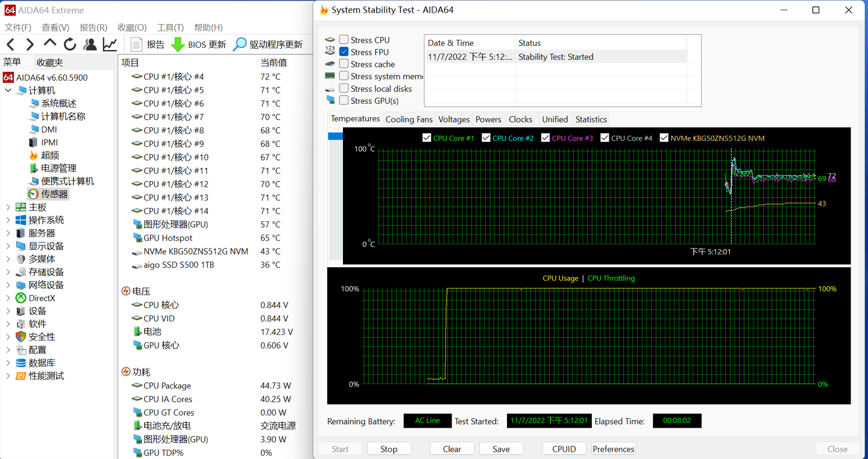Switch to the Cooling Fans tab
Screen dimensions: 868x459
(x=409, y=119)
